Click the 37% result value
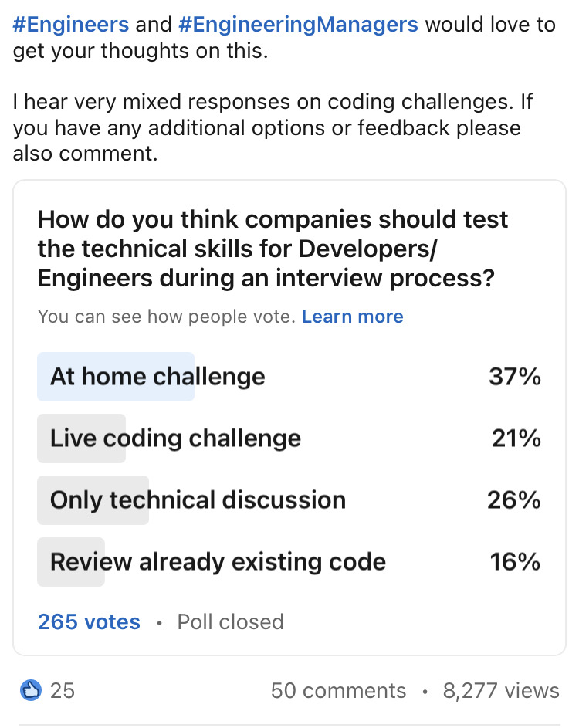 [x=514, y=377]
